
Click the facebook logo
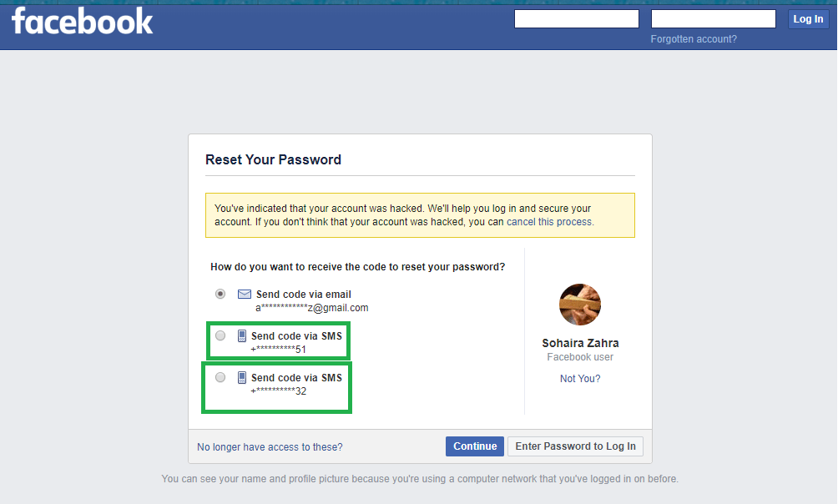pos(83,22)
